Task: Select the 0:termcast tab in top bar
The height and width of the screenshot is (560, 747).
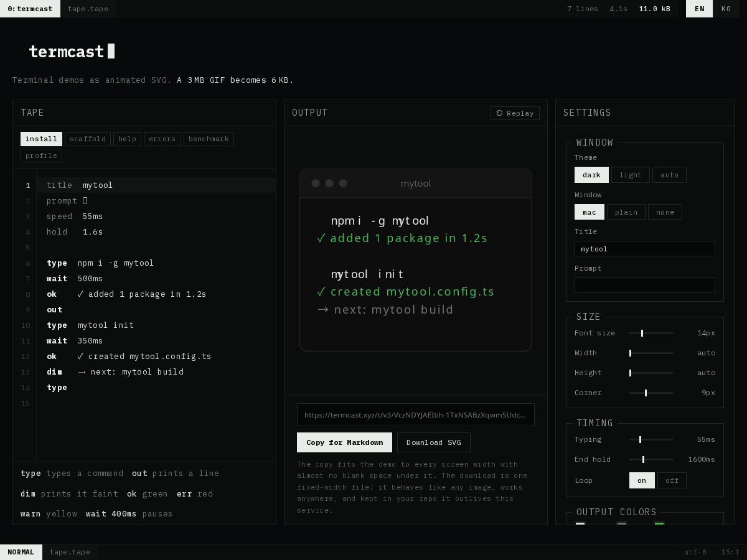Action: click(30, 9)
